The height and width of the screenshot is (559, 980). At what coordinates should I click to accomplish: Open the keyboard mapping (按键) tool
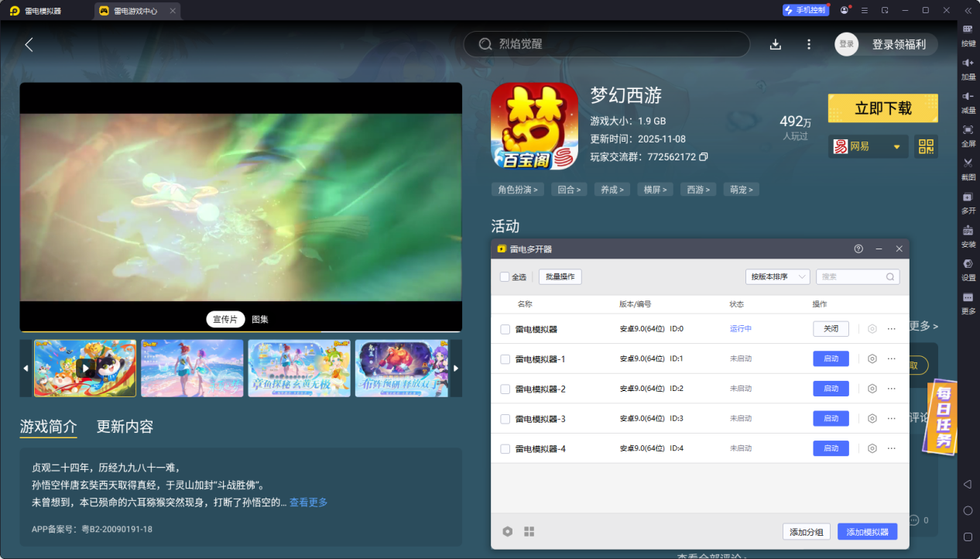click(x=968, y=33)
